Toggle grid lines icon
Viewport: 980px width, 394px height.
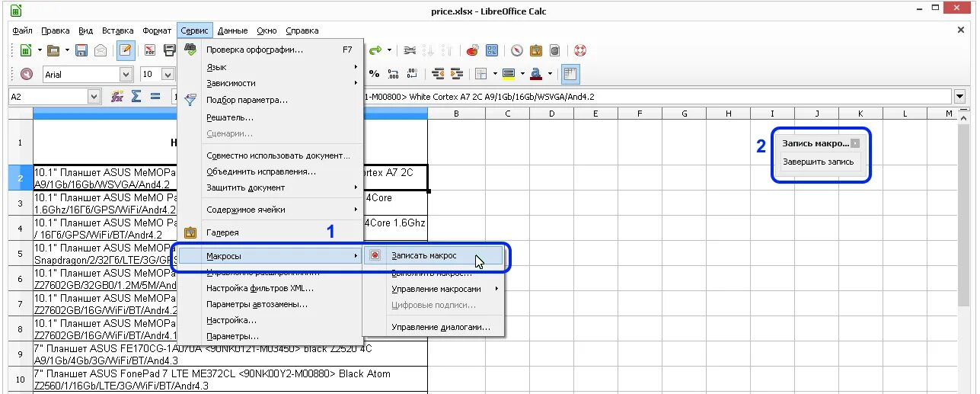point(570,74)
